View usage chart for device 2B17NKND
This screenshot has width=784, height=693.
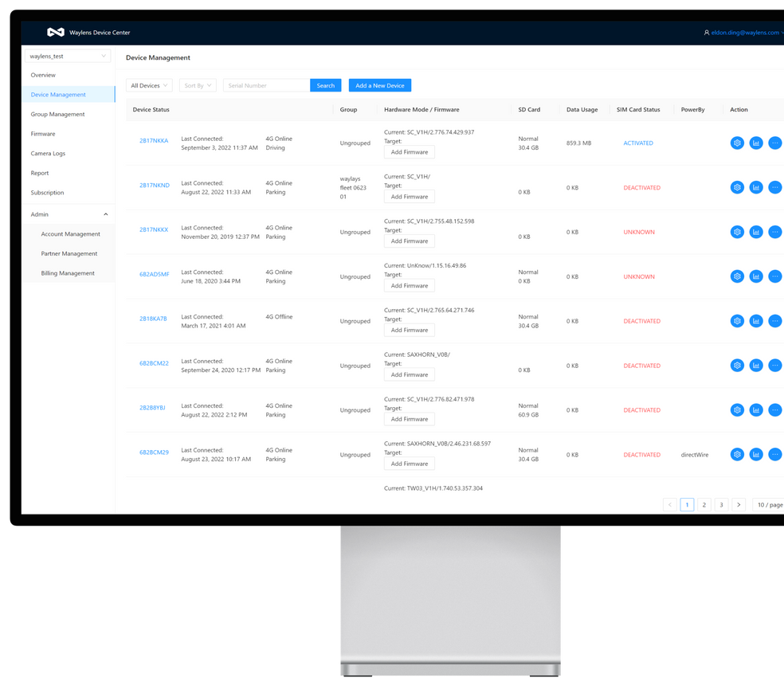coord(756,187)
